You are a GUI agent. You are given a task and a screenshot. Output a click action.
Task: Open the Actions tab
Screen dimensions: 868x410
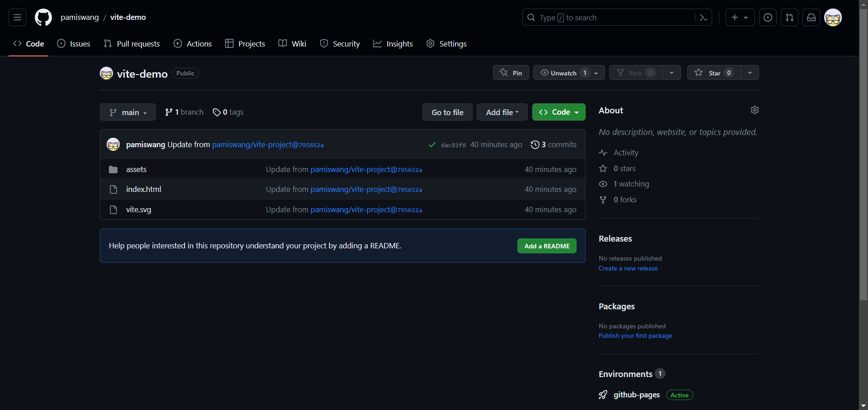(x=192, y=44)
